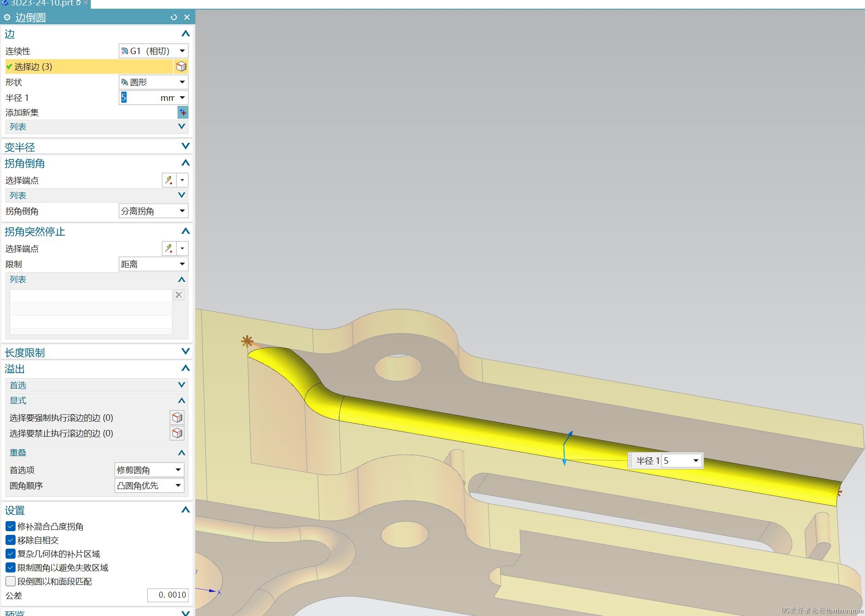Screen dimensions: 865x616
Task: Click the 添加新集 add set icon
Action: coord(183,112)
